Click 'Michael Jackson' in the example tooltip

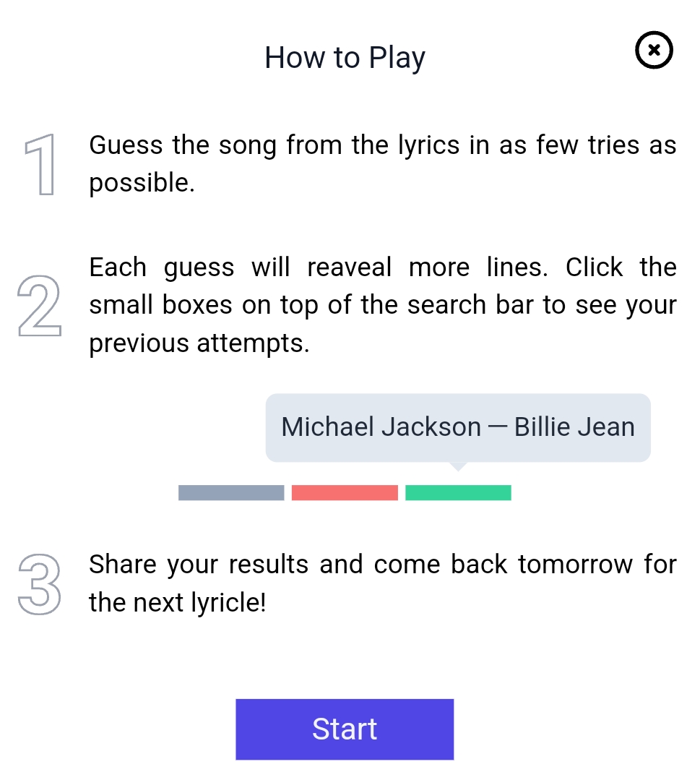pyautogui.click(x=381, y=427)
